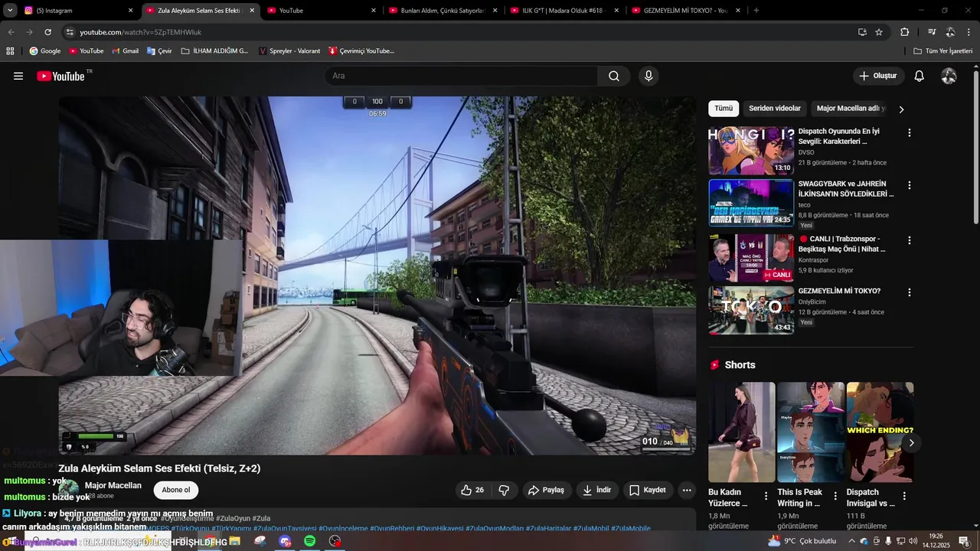Switch to the Instagram tab
The width and height of the screenshot is (980, 551).
[79, 10]
